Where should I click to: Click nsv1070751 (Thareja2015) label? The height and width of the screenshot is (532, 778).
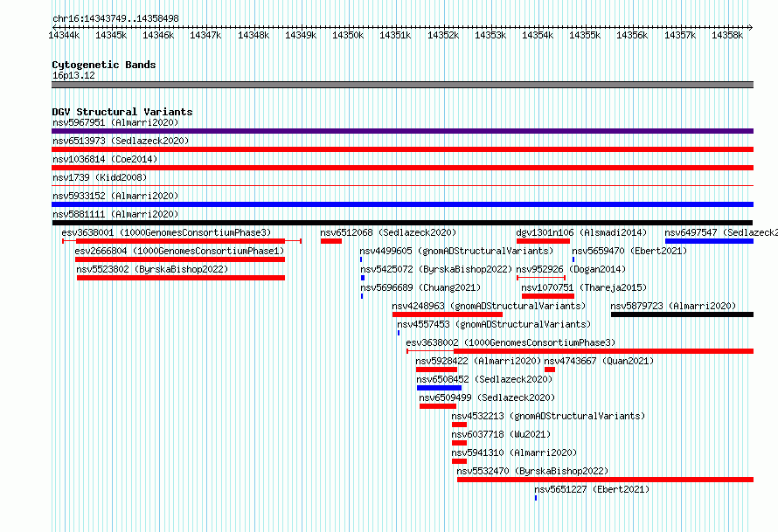584,287
